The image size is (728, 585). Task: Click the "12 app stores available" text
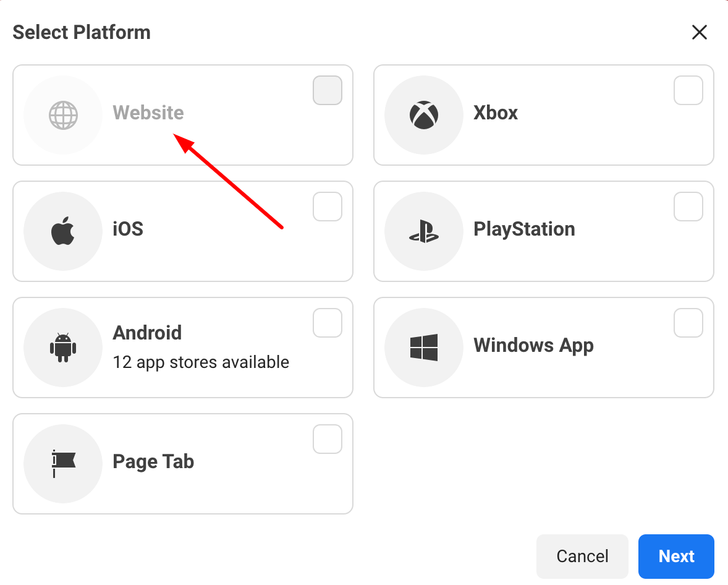click(x=201, y=362)
